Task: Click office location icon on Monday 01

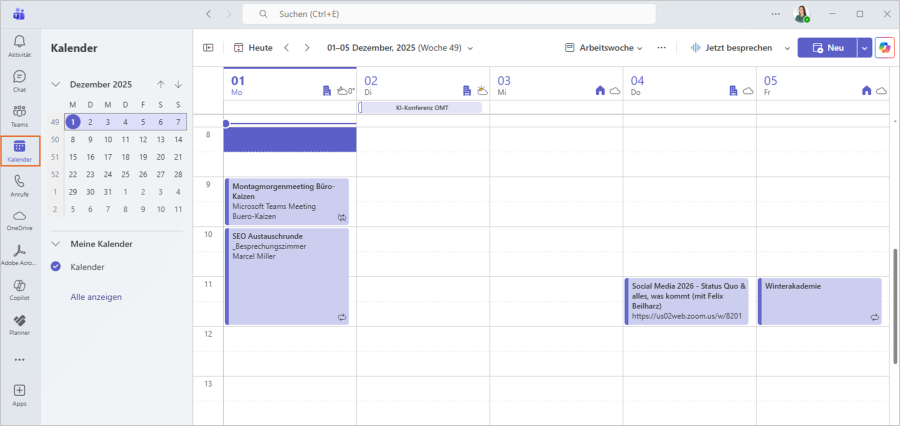Action: (327, 90)
